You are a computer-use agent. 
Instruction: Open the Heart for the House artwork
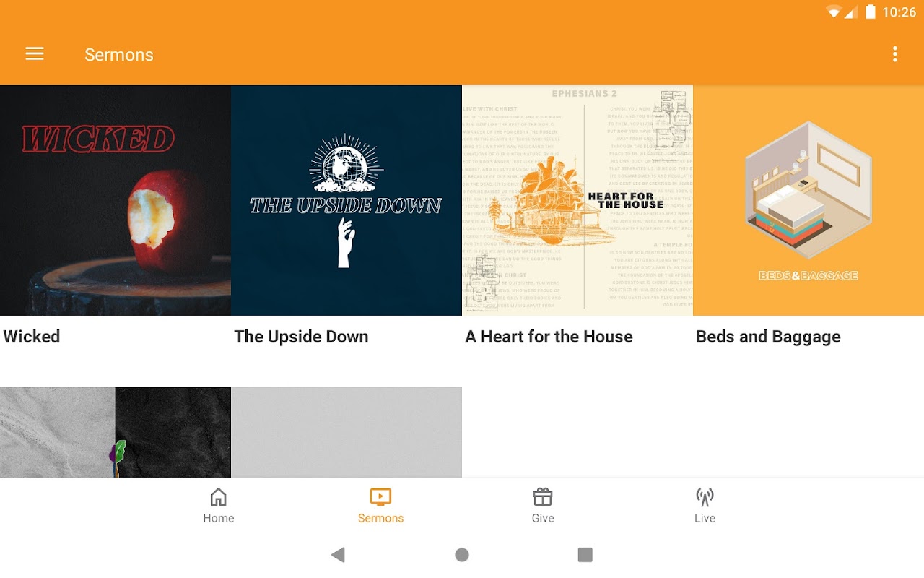(577, 200)
